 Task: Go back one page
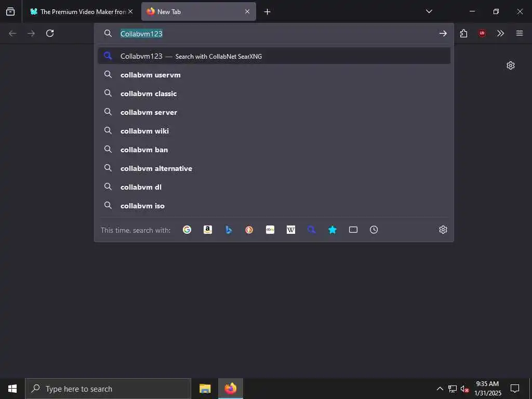click(x=12, y=33)
